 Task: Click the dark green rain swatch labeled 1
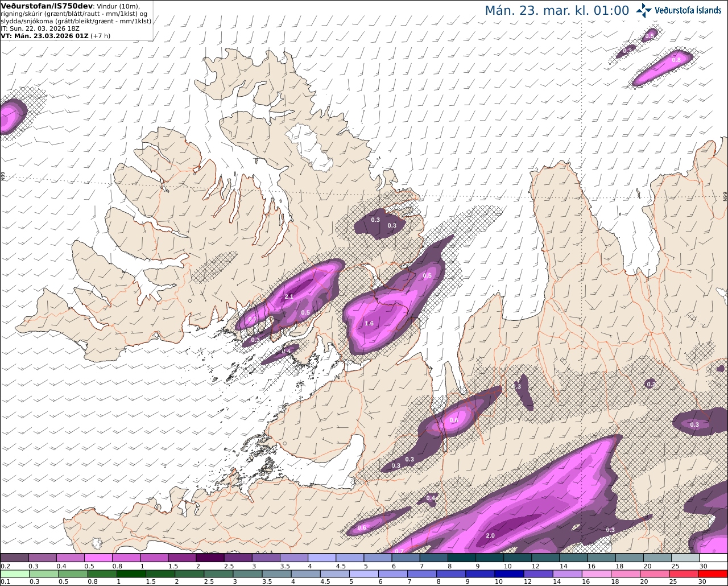coord(131,573)
